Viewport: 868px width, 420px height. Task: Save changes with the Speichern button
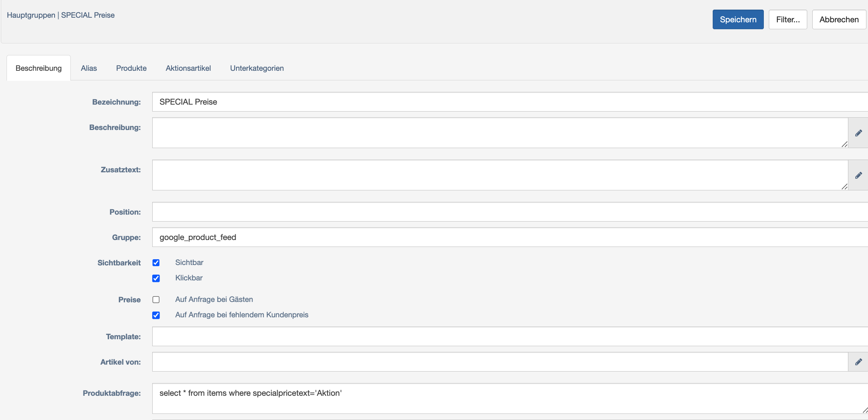click(738, 20)
